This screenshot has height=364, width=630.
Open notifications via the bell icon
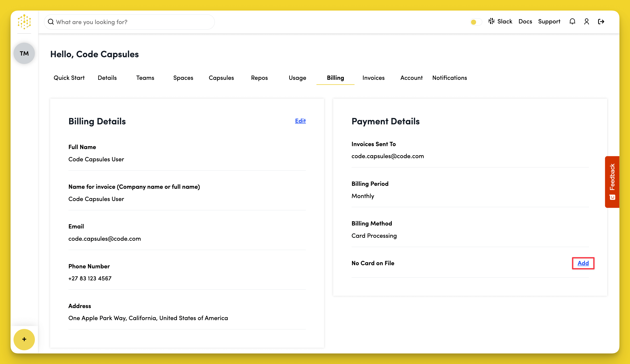point(572,22)
